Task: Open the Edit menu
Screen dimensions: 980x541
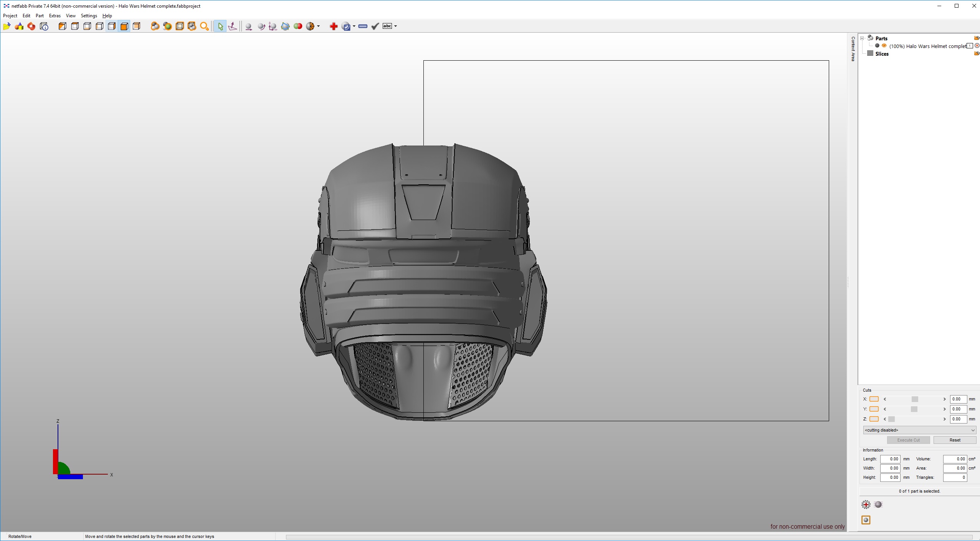Action: click(x=26, y=16)
